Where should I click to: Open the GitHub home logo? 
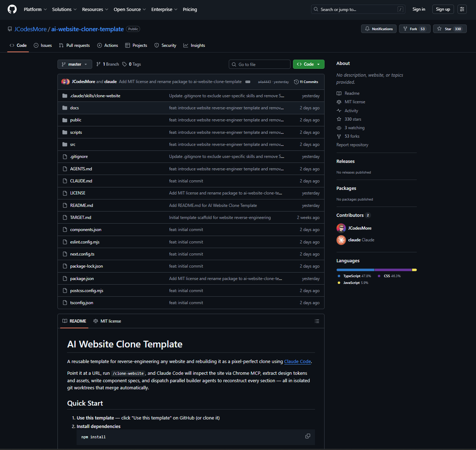[12, 9]
